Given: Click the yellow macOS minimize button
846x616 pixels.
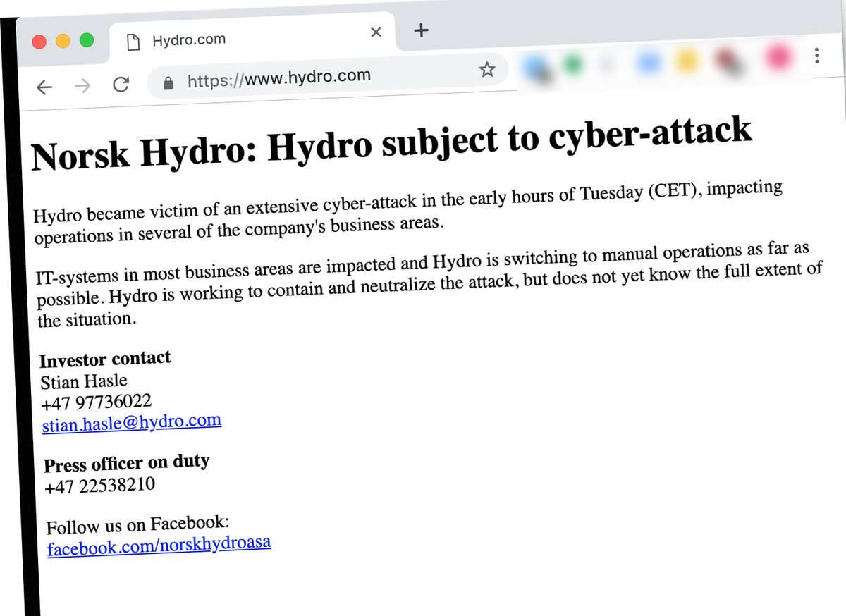Looking at the screenshot, I should [x=63, y=41].
